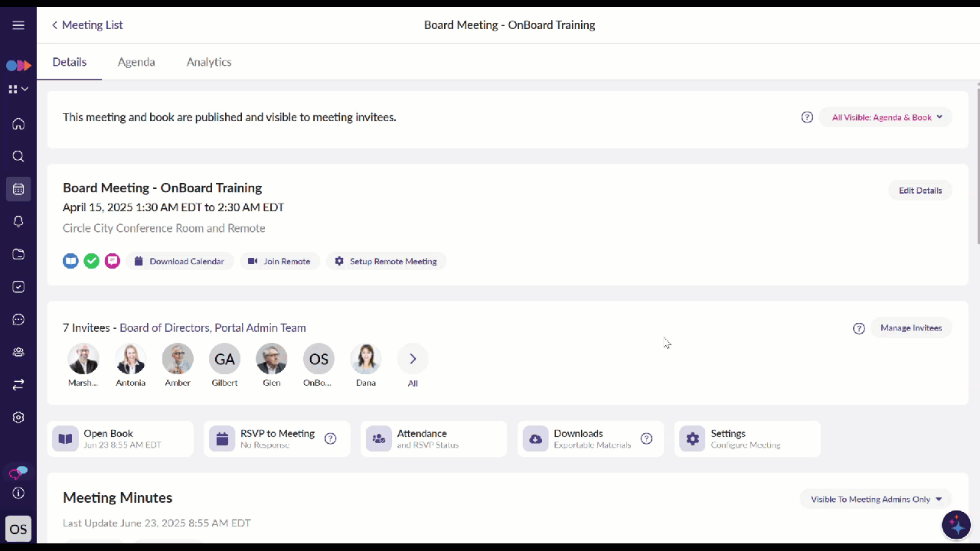
Task: Select Gilbert's GA avatar thumbnail
Action: click(224, 359)
